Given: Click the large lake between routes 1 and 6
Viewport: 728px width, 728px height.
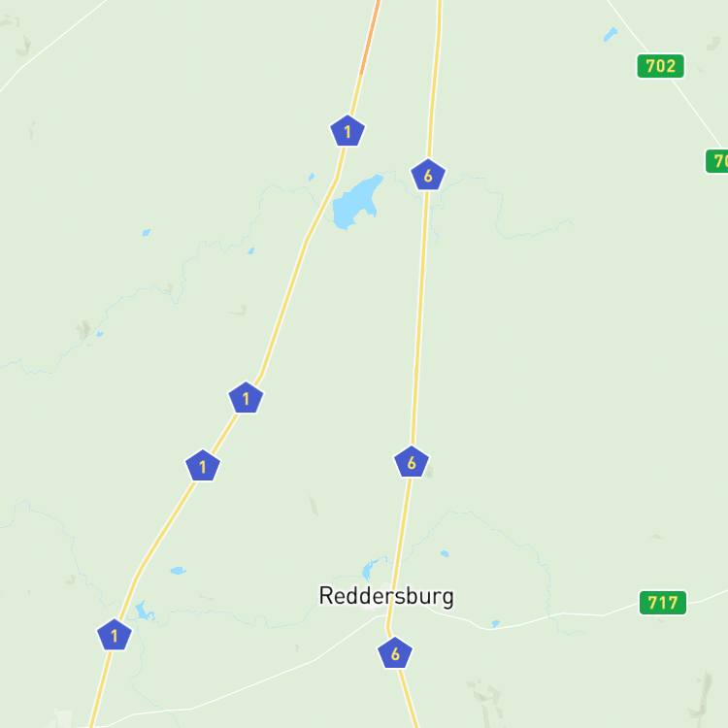Looking at the screenshot, I should [x=356, y=202].
